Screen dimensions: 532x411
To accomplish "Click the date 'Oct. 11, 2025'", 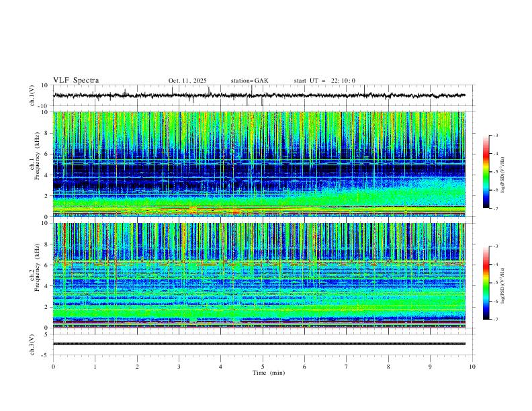I will pyautogui.click(x=187, y=81).
